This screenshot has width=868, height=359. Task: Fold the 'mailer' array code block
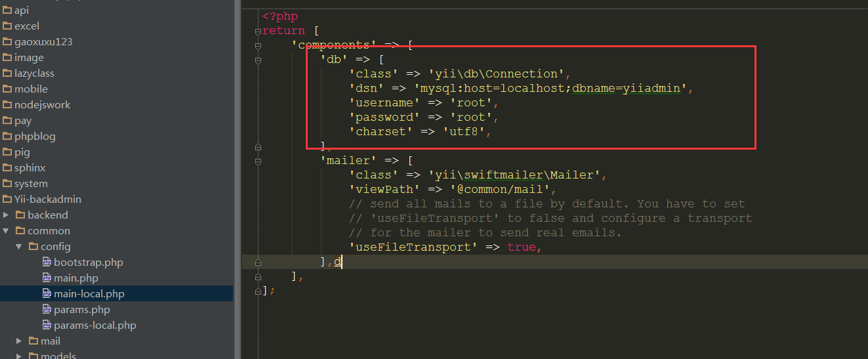[258, 161]
